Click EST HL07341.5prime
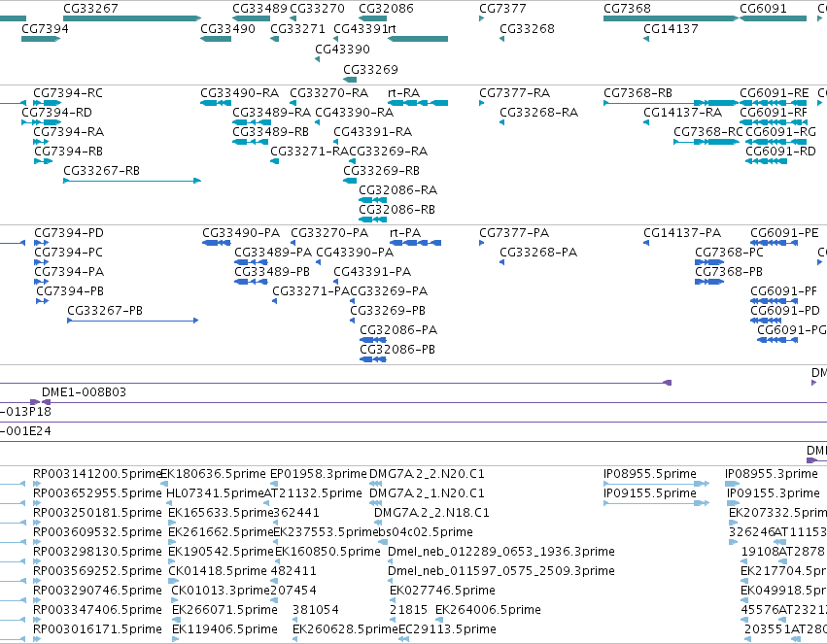Image resolution: width=827 pixels, height=644 pixels. click(215, 493)
